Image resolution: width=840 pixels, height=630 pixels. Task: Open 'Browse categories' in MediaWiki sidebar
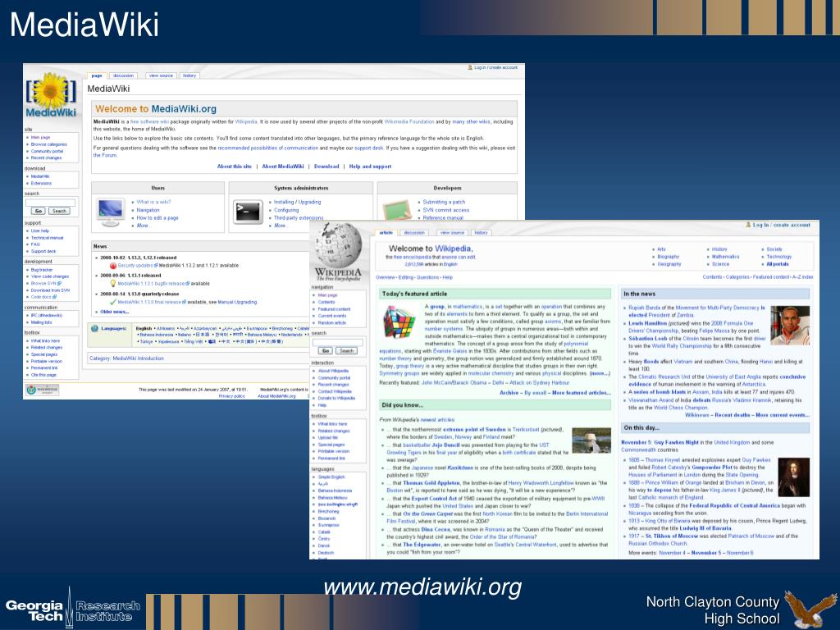[x=48, y=144]
